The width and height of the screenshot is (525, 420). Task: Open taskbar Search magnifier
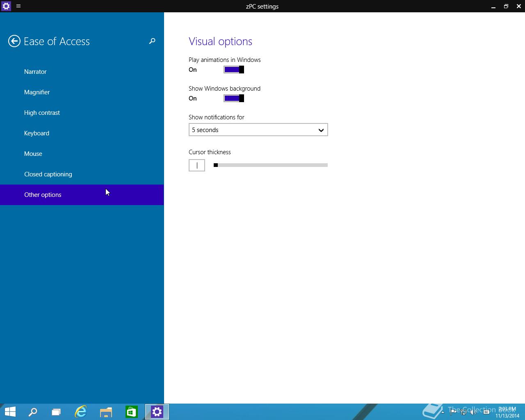tap(33, 412)
